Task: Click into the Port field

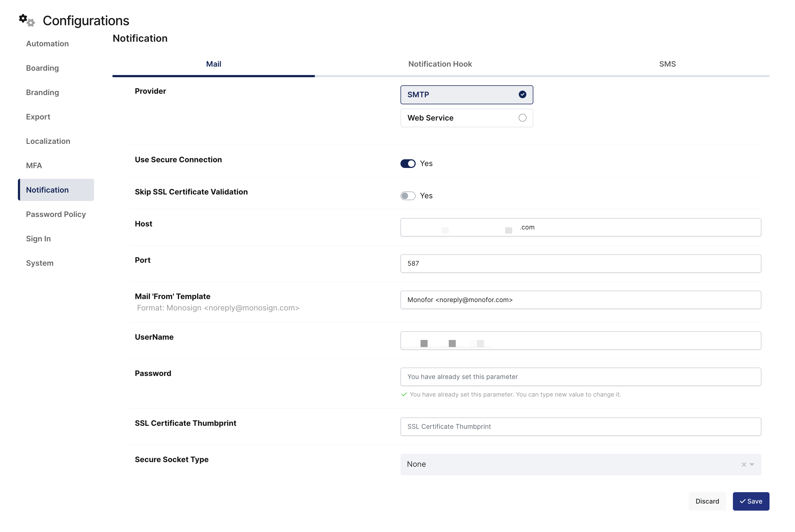Action: pos(581,263)
